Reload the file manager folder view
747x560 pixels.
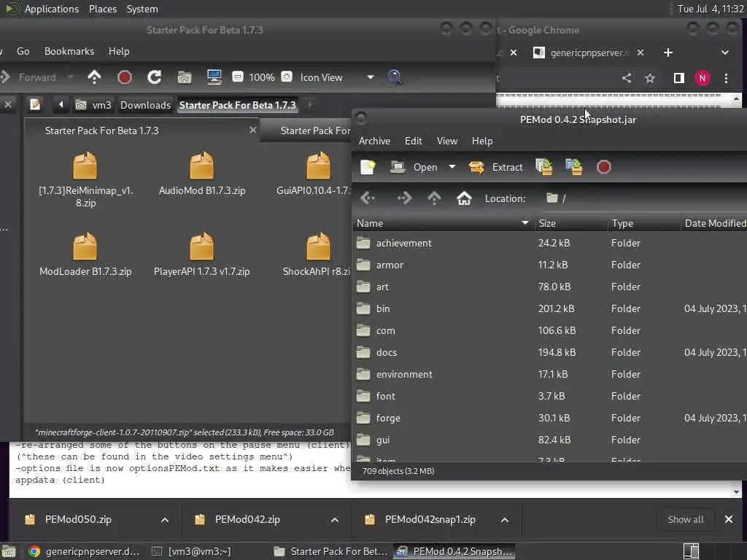pos(155,77)
